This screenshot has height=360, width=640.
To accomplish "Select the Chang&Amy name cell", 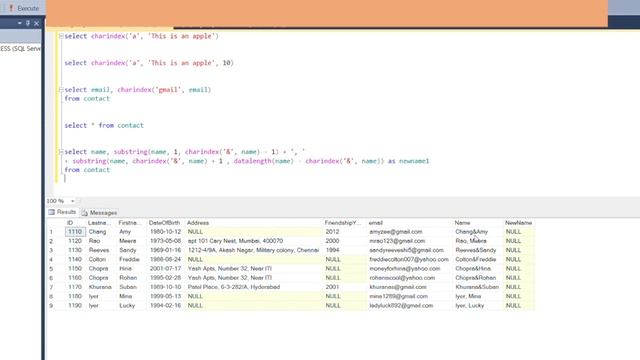I will tap(478, 232).
